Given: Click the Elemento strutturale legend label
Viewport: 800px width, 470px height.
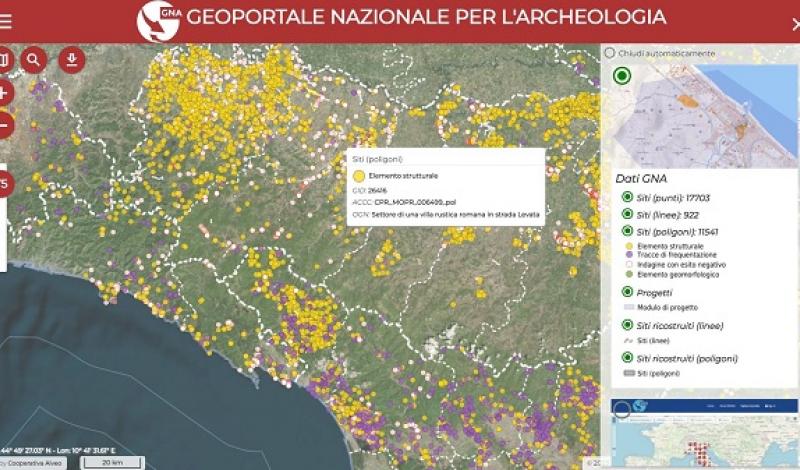Looking at the screenshot, I should pyautogui.click(x=670, y=246).
